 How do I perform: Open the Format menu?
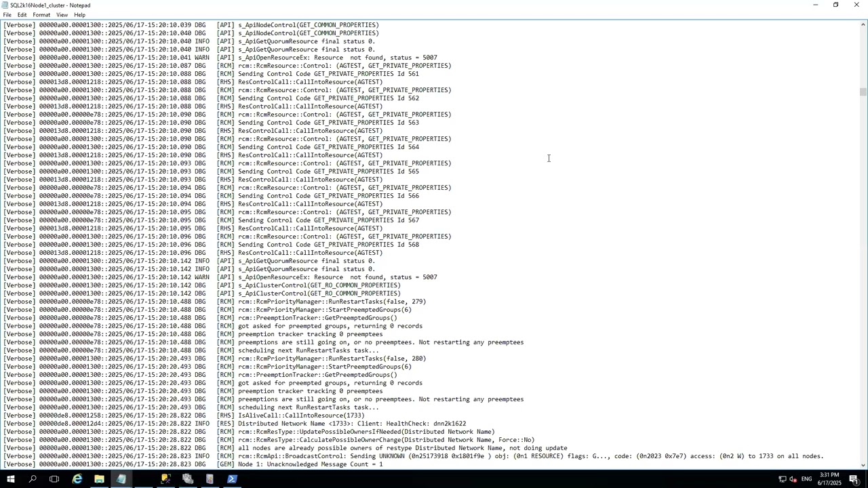pyautogui.click(x=41, y=15)
